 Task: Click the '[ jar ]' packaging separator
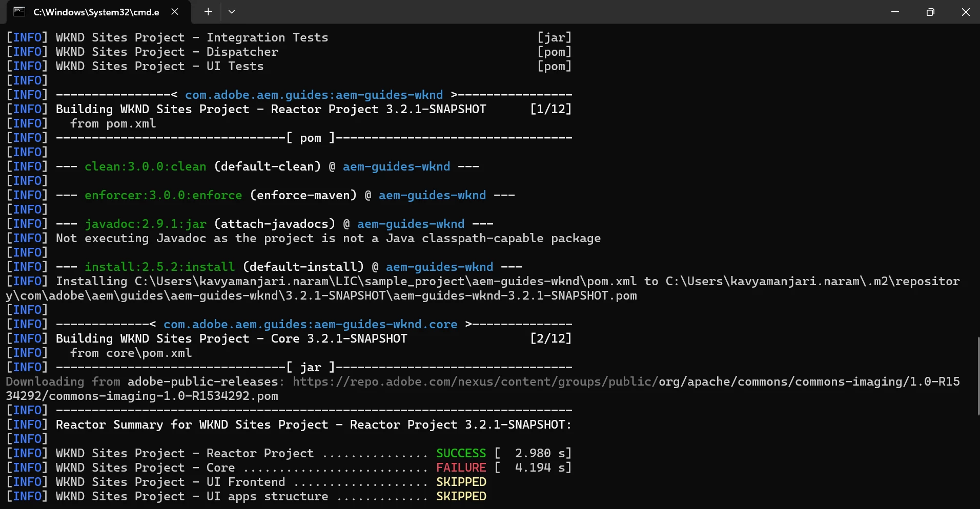tap(311, 367)
